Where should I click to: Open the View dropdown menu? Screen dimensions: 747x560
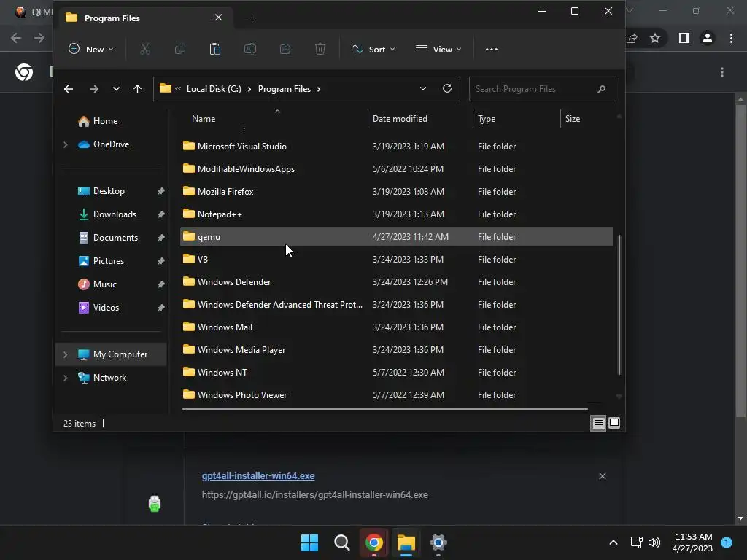(438, 49)
